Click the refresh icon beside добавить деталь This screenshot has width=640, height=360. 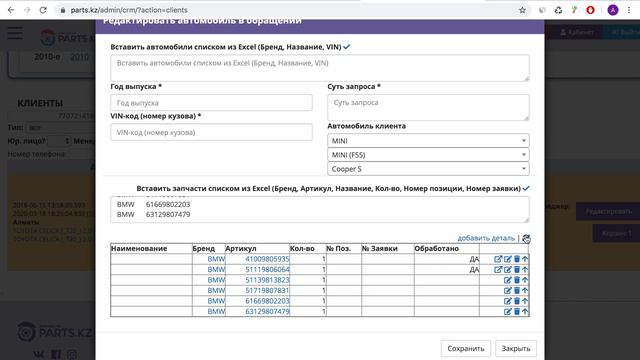pyautogui.click(x=526, y=238)
